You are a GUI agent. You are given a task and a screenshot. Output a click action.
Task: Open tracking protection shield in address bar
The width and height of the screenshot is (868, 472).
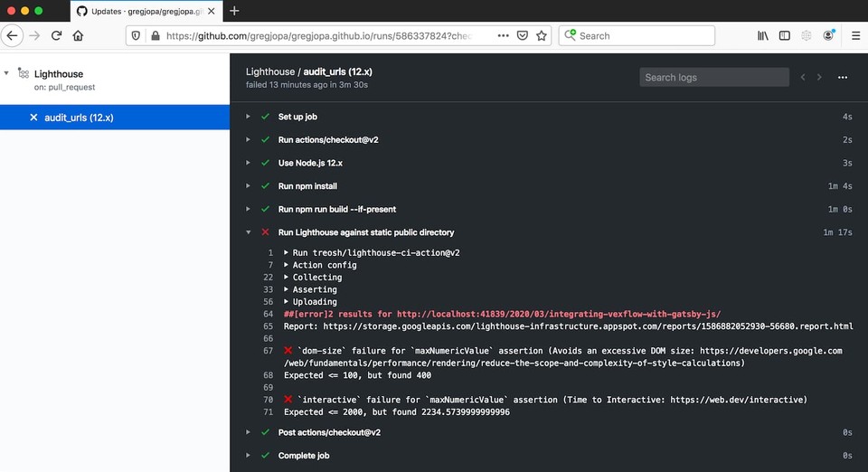pyautogui.click(x=136, y=35)
